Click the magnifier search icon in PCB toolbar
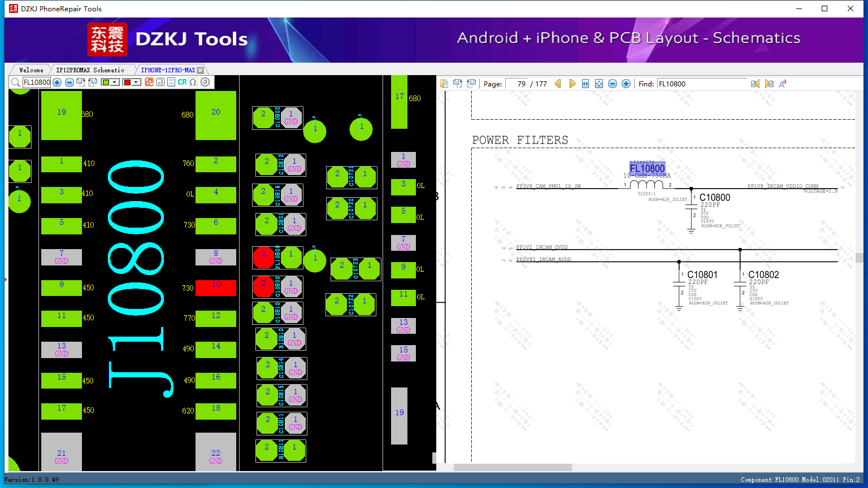The image size is (868, 488). click(16, 82)
